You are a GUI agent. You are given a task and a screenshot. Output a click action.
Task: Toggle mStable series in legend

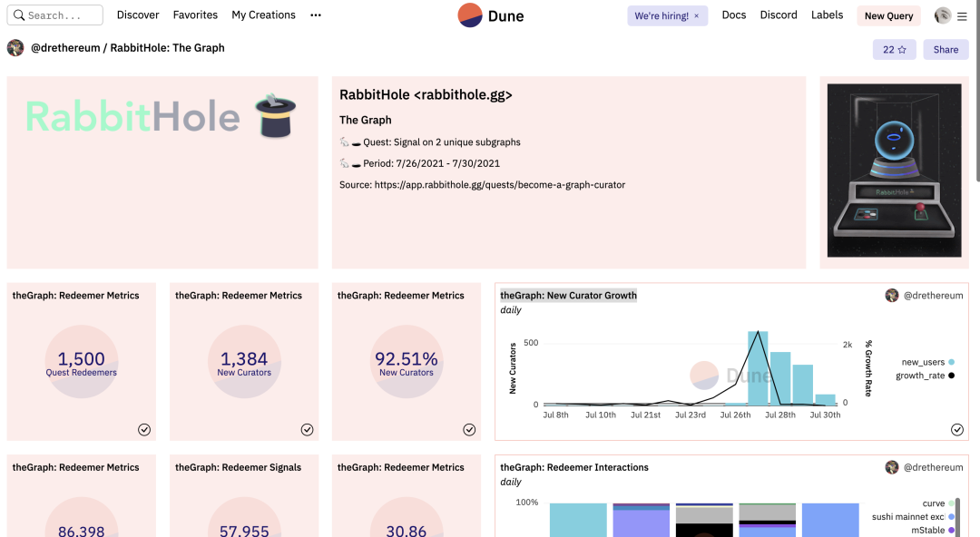click(933, 530)
